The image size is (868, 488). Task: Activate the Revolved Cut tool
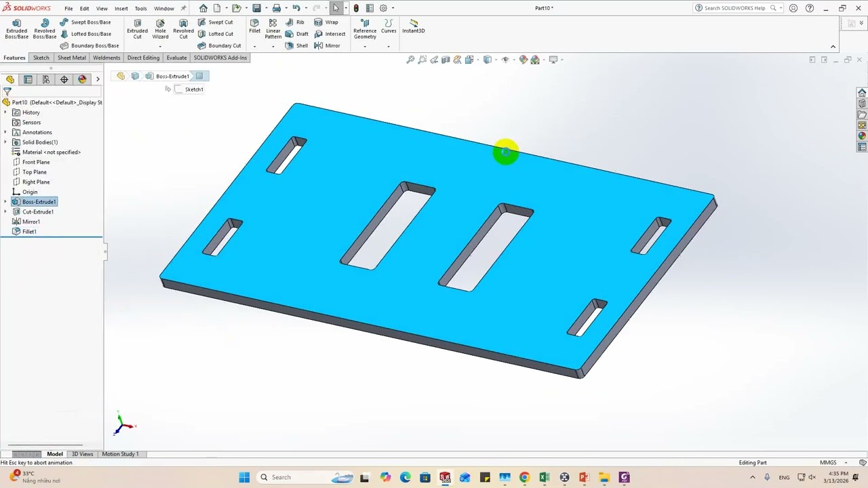(183, 29)
